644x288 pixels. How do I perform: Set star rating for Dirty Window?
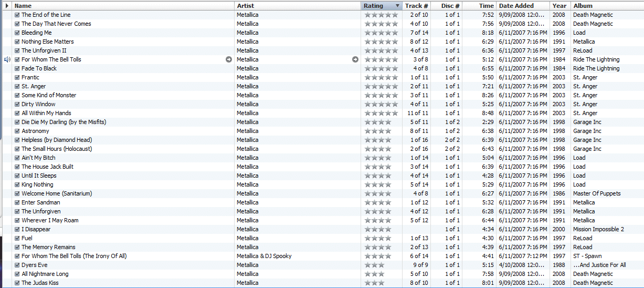tap(381, 104)
